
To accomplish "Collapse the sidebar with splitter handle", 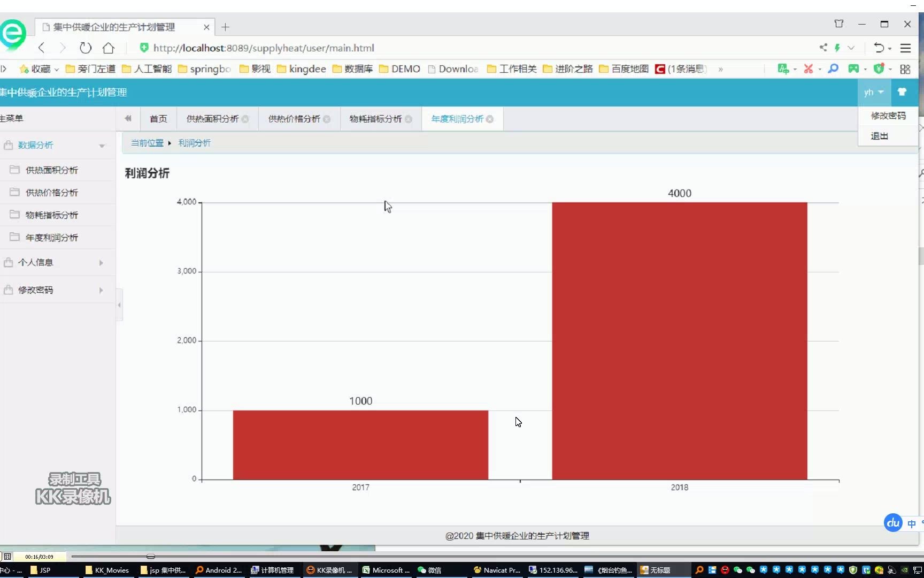I will click(119, 305).
